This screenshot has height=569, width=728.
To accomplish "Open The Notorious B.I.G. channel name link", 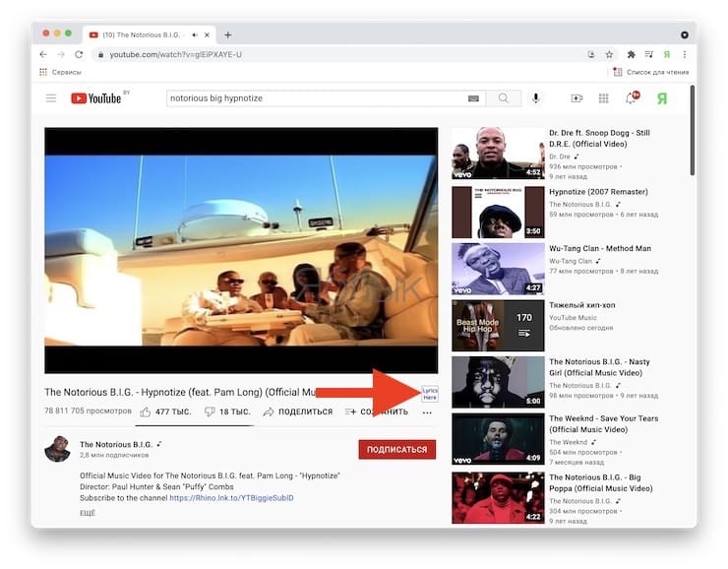I will [x=116, y=445].
